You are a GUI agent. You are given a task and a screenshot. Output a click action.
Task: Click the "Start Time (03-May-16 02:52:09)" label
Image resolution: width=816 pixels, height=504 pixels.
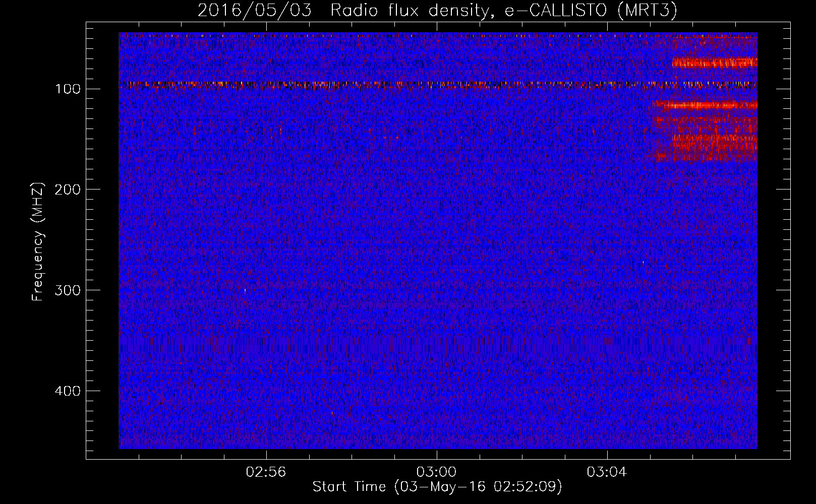(x=437, y=486)
